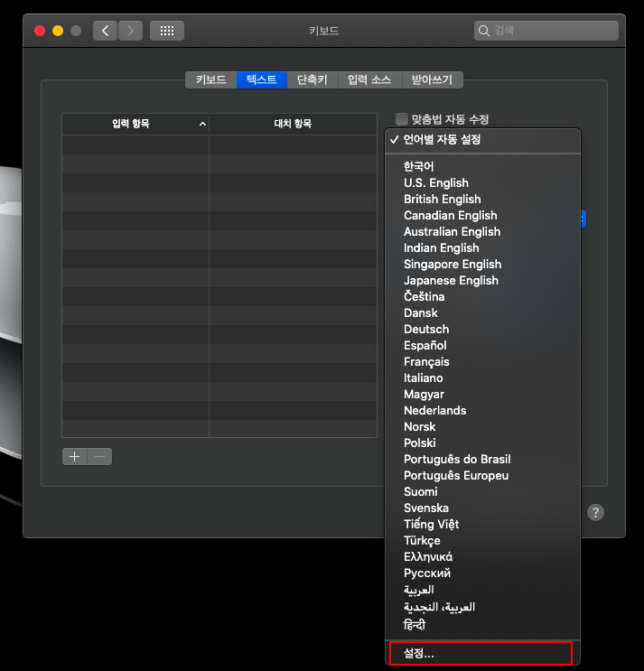This screenshot has height=671, width=644.
Task: Go back with the left arrow button
Action: click(x=105, y=31)
